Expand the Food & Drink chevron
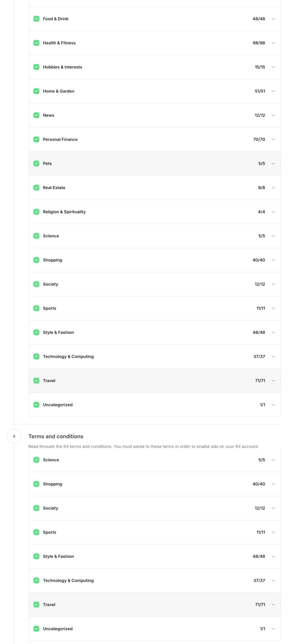This screenshot has width=303, height=644. pos(273,19)
